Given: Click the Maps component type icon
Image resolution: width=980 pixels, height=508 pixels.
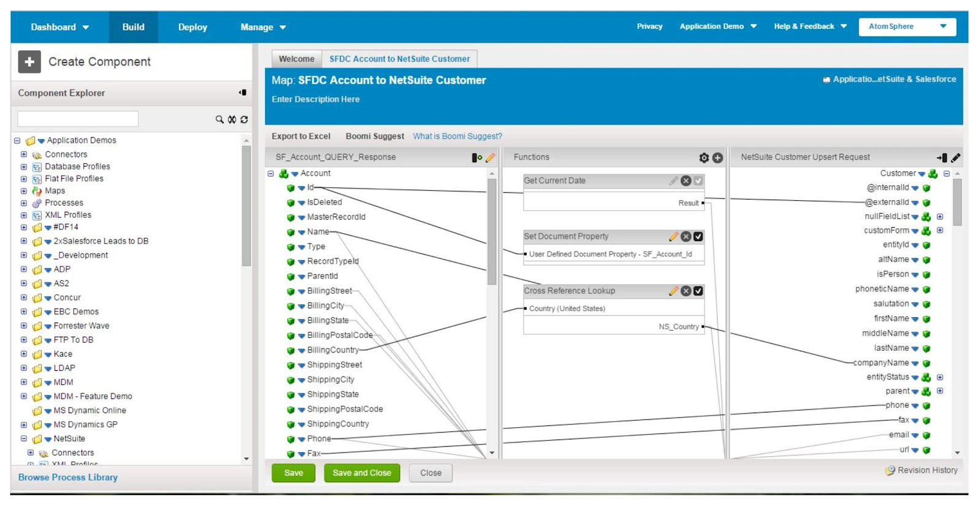Looking at the screenshot, I should [x=37, y=191].
